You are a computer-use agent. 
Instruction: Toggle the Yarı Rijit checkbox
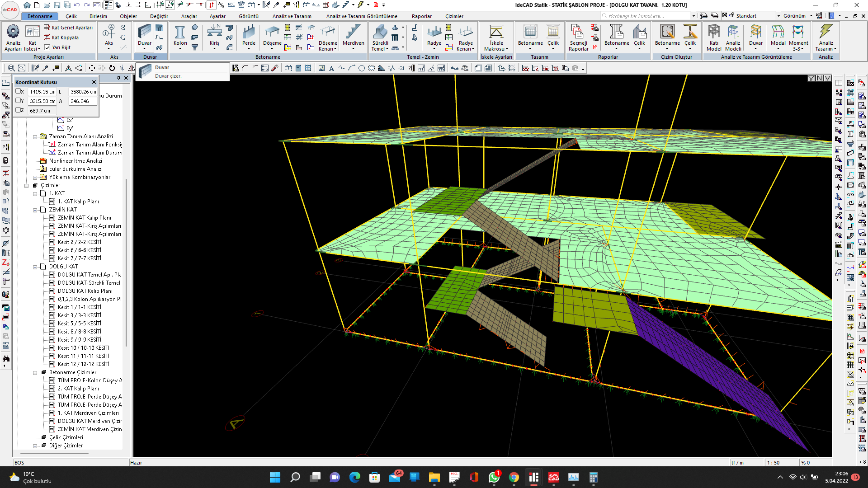coord(47,47)
